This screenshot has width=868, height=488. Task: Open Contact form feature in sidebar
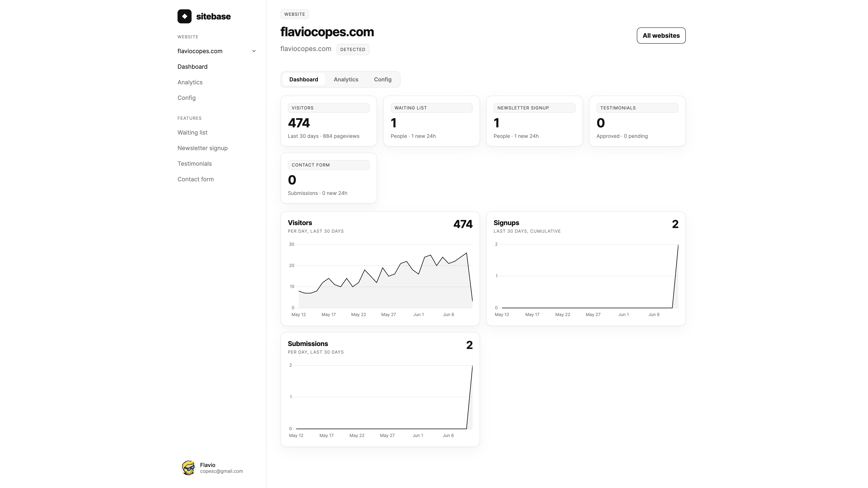[x=195, y=179]
